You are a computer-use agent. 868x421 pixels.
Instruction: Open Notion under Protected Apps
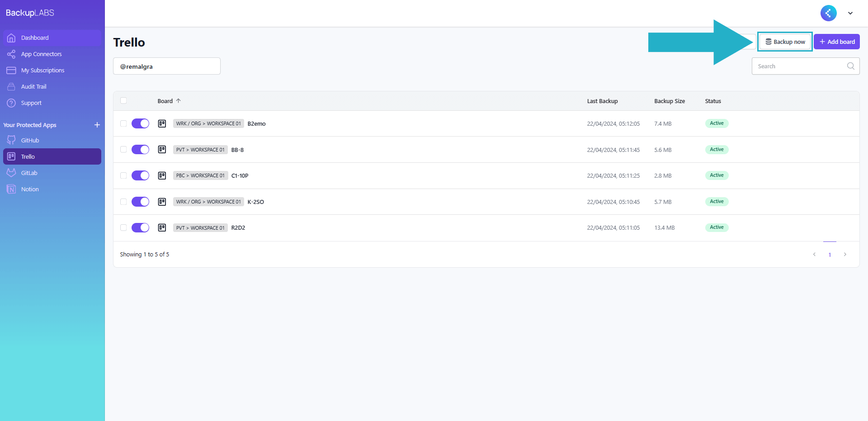click(x=52, y=189)
